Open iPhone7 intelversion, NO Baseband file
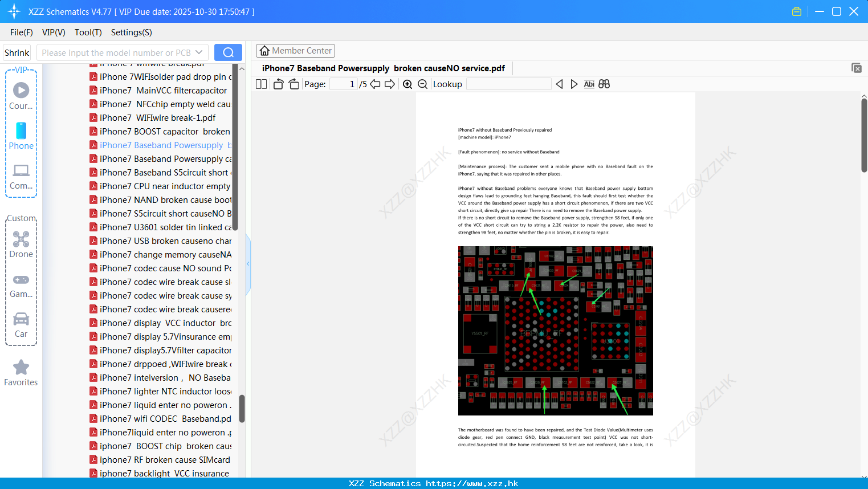The height and width of the screenshot is (489, 868). [x=160, y=378]
